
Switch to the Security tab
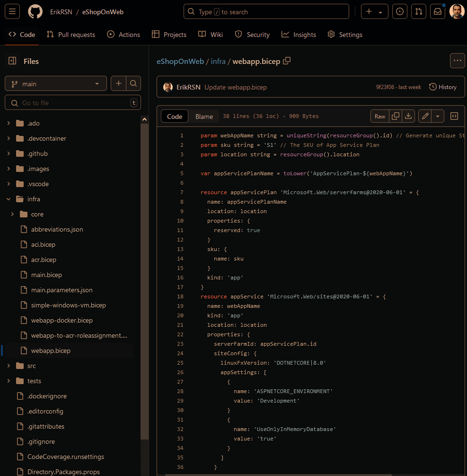point(252,35)
